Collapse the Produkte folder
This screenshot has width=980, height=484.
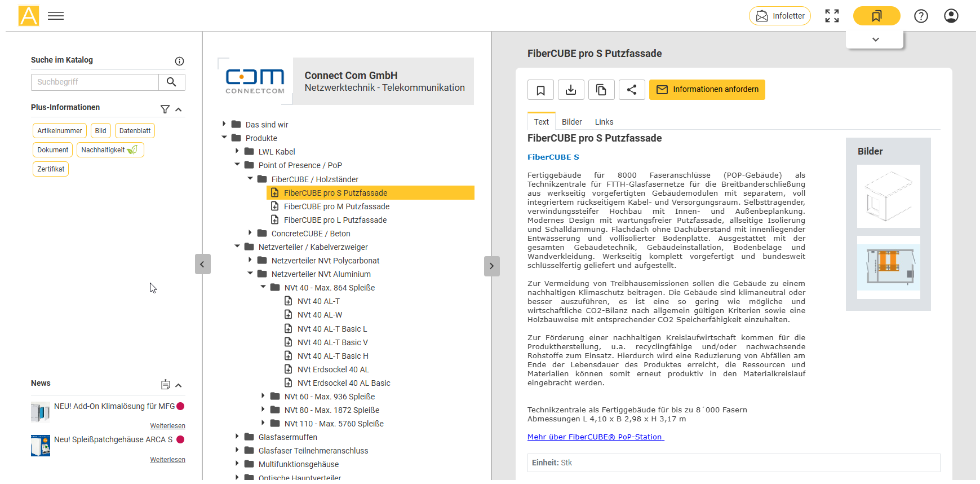tap(224, 137)
